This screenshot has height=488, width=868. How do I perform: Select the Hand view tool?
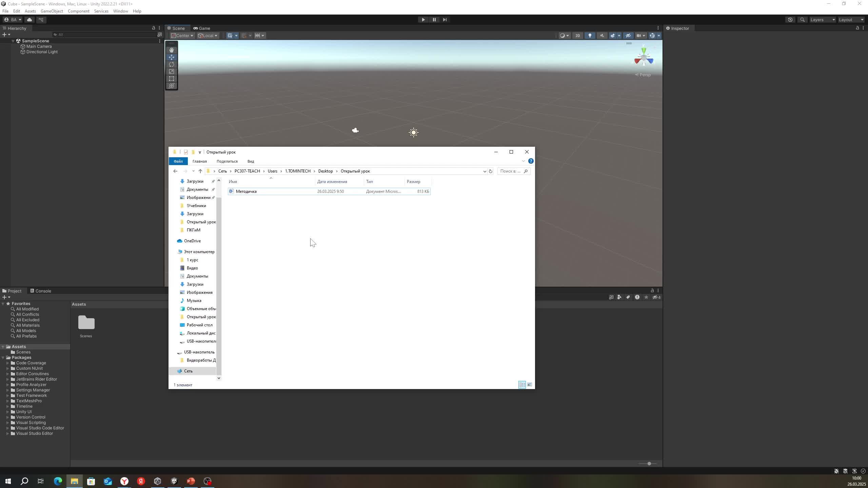pyautogui.click(x=172, y=50)
